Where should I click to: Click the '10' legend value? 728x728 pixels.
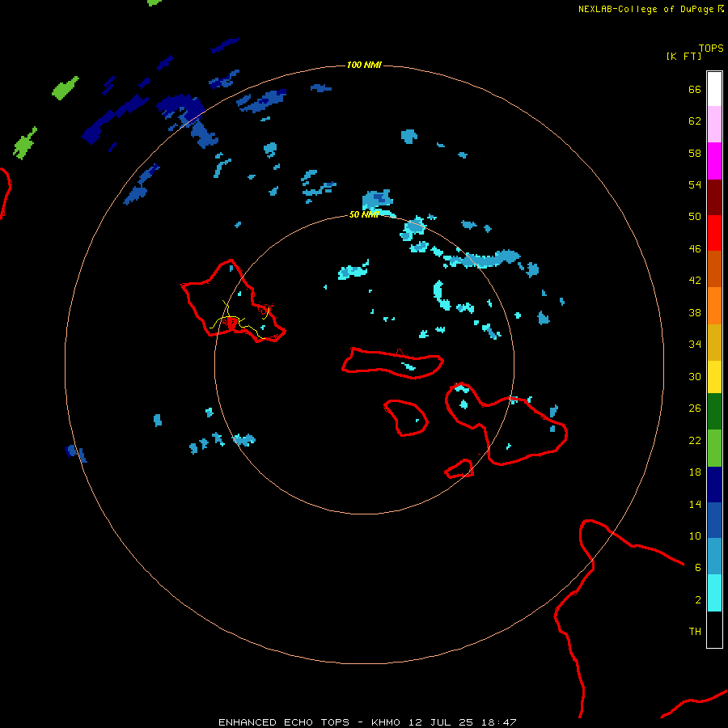click(x=695, y=536)
